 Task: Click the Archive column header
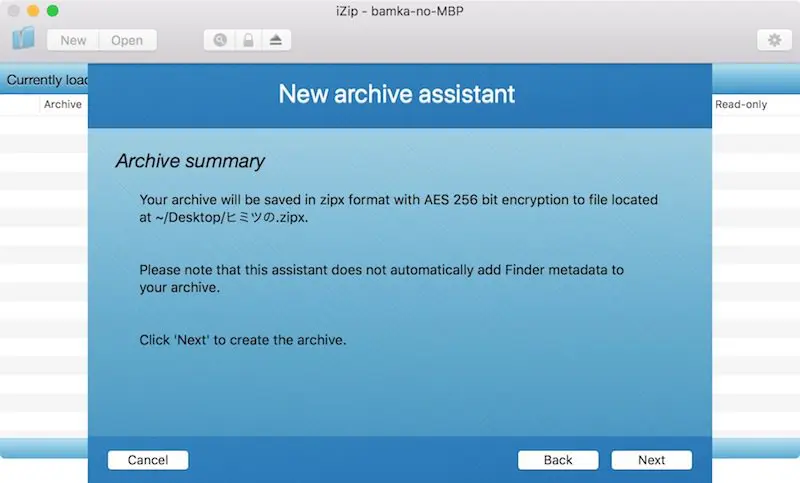pyautogui.click(x=63, y=104)
